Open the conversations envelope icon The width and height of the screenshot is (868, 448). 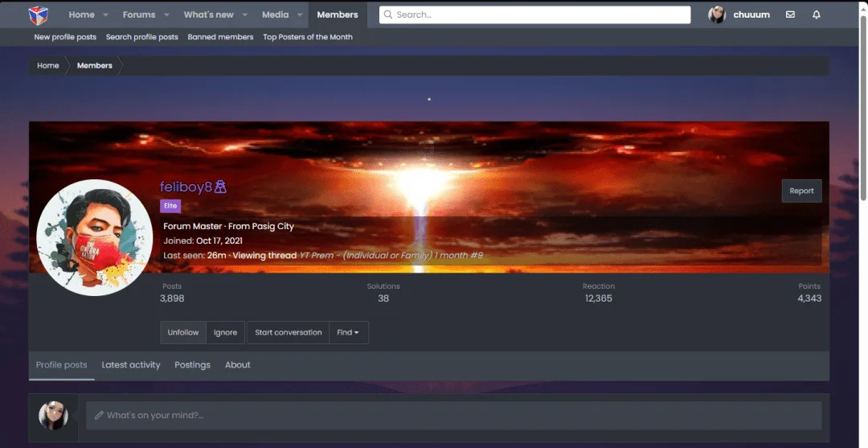coord(791,15)
